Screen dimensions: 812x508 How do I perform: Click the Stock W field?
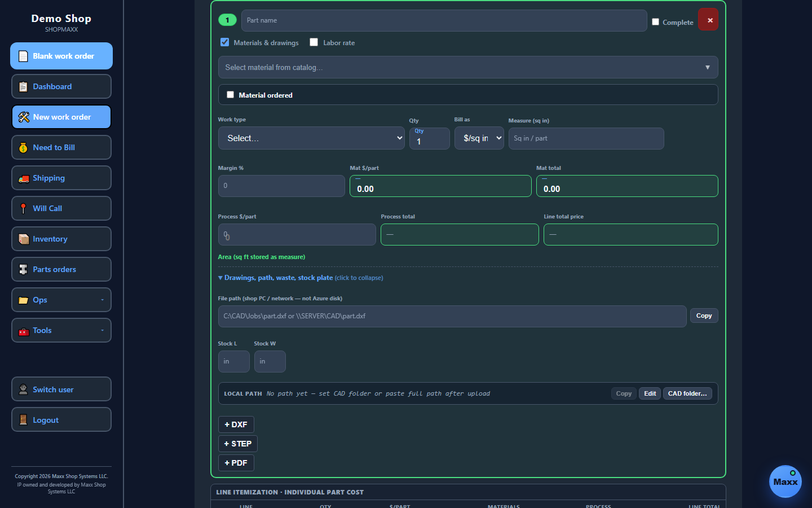(270, 361)
